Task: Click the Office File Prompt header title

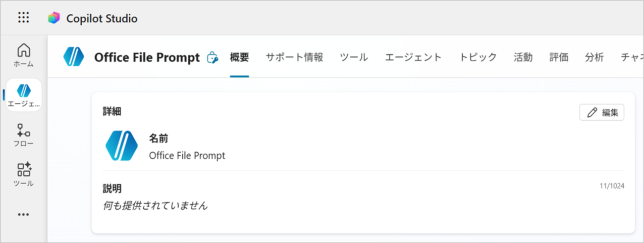Action: 147,57
